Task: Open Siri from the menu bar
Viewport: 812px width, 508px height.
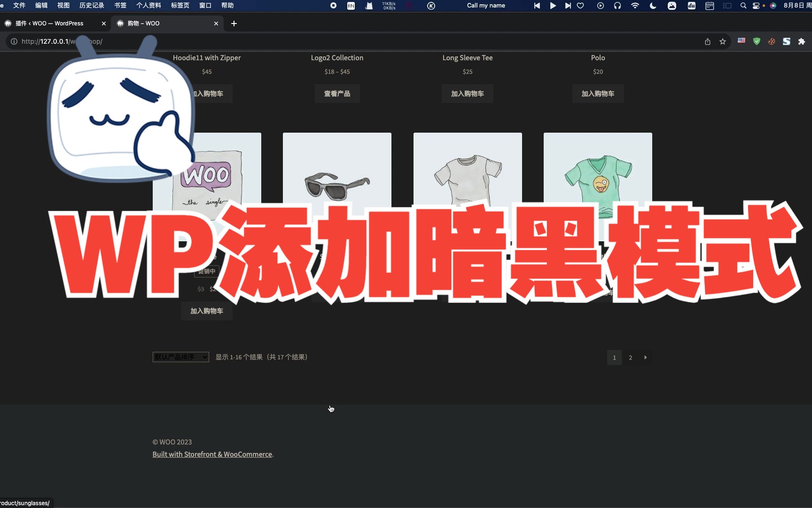Action: pos(773,6)
